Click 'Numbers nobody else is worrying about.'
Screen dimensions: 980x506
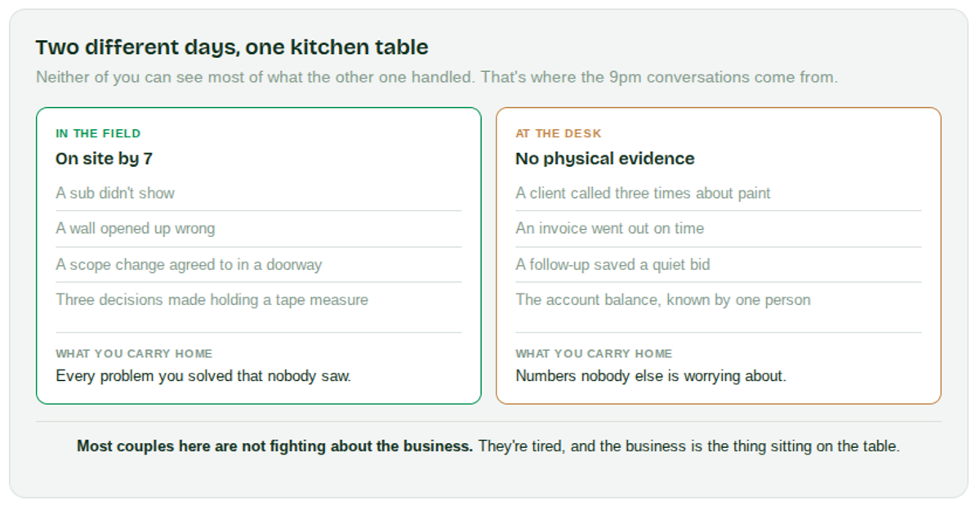[651, 376]
